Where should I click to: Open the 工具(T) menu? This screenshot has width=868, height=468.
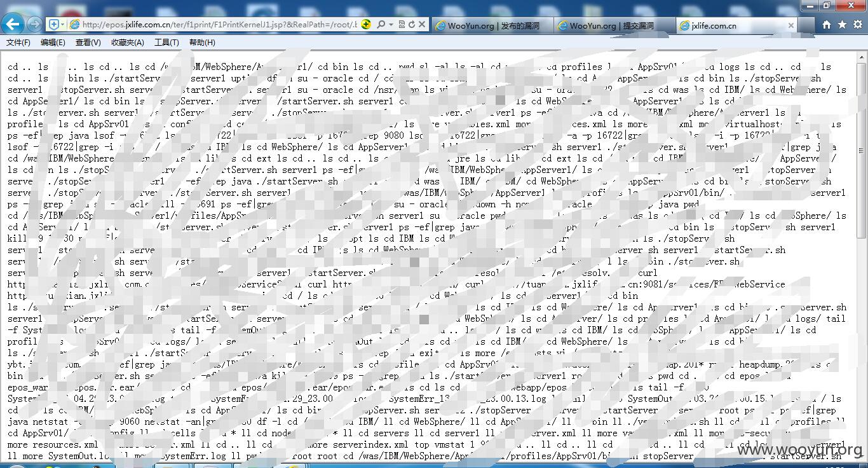166,43
